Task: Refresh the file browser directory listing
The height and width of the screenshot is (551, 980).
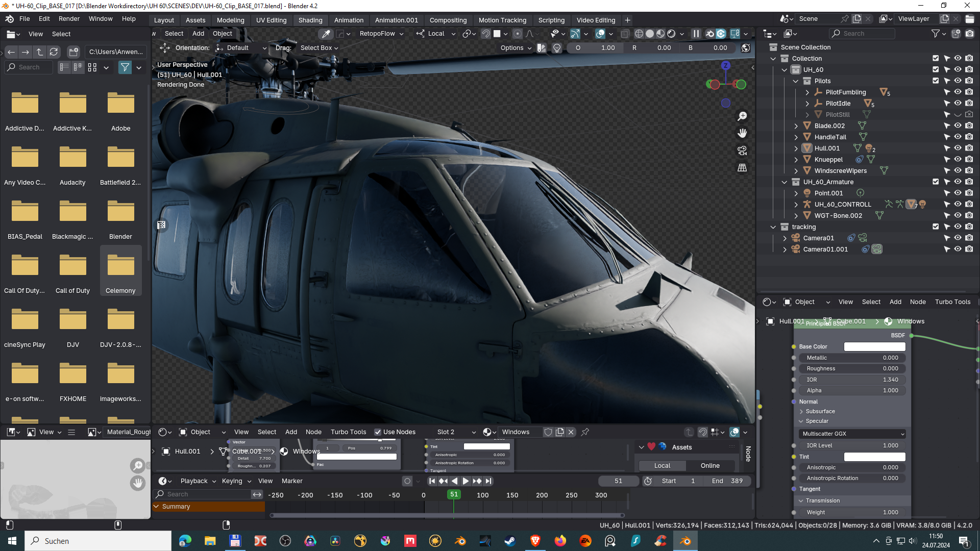Action: tap(54, 52)
